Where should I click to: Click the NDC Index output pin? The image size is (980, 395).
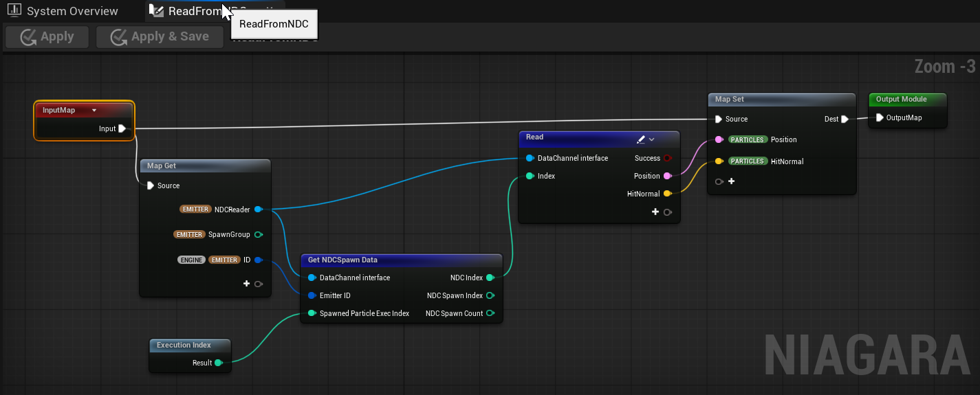tap(490, 278)
